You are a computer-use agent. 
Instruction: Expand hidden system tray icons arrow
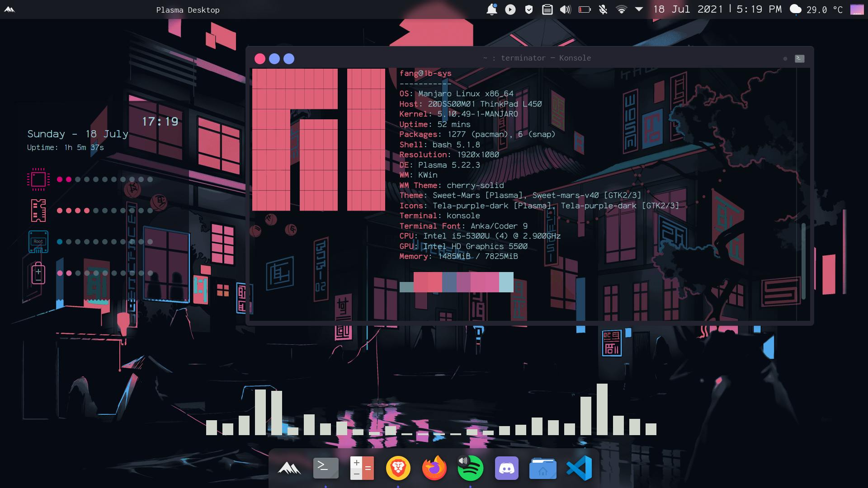pyautogui.click(x=639, y=9)
